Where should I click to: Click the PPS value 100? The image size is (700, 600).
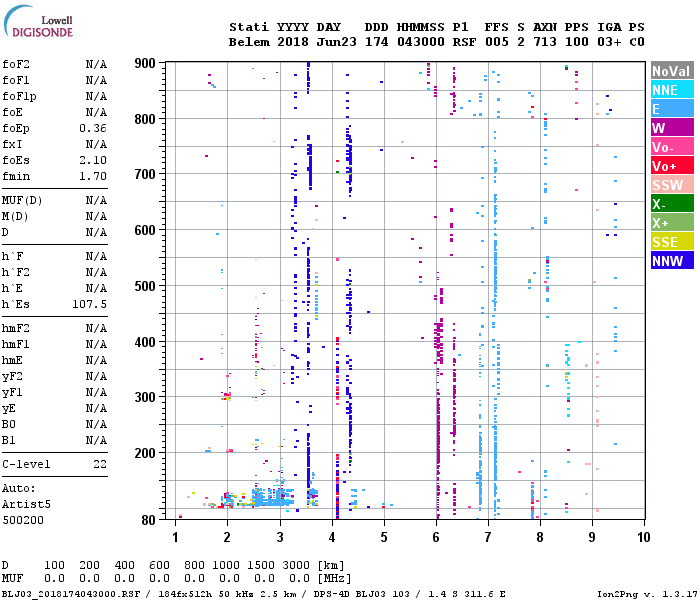click(x=577, y=42)
